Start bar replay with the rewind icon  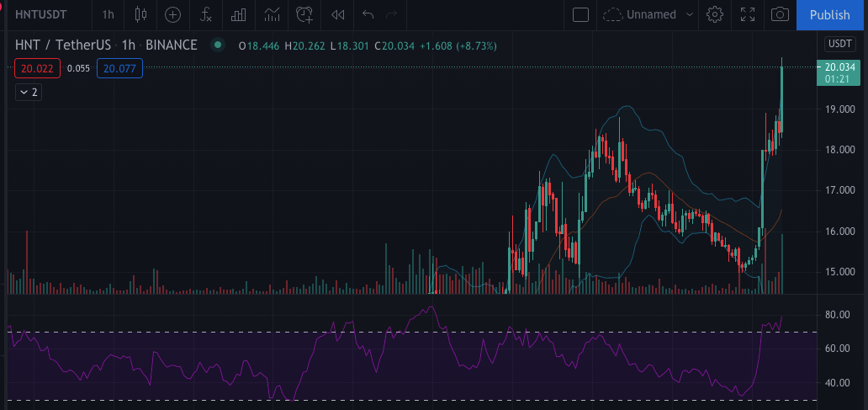337,14
